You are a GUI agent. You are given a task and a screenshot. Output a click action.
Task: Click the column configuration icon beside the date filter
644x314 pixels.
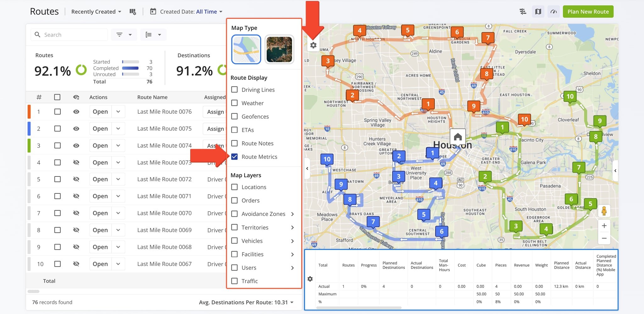pyautogui.click(x=133, y=11)
